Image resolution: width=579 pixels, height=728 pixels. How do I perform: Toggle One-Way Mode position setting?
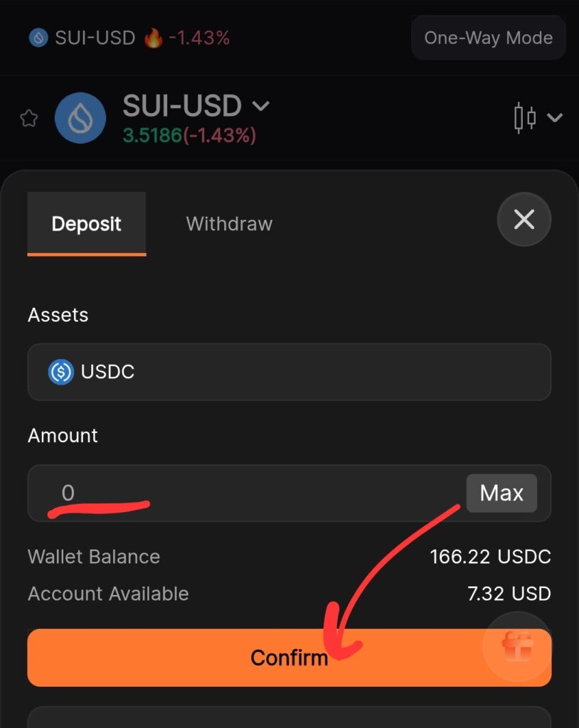point(488,38)
